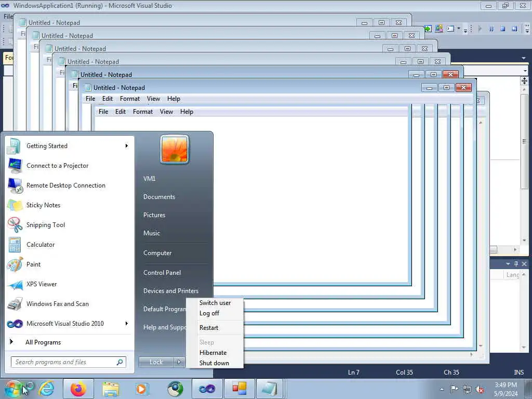The width and height of the screenshot is (532, 399).
Task: Expand Visual Studio 2010 jump list arrow
Action: (127, 323)
